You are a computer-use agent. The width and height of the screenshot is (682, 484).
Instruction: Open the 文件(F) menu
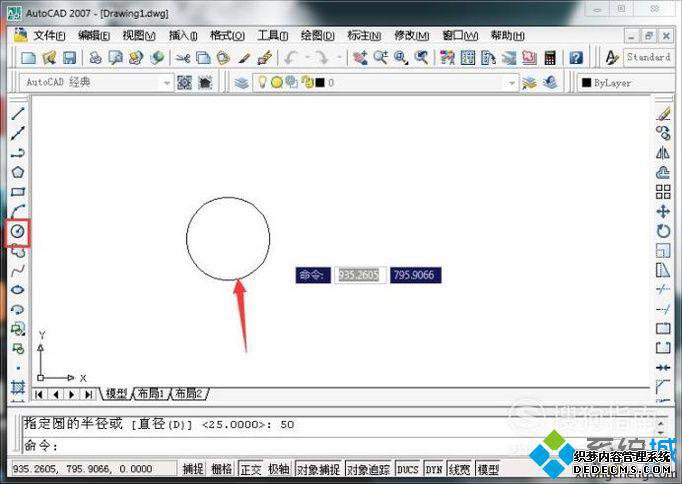[49, 35]
